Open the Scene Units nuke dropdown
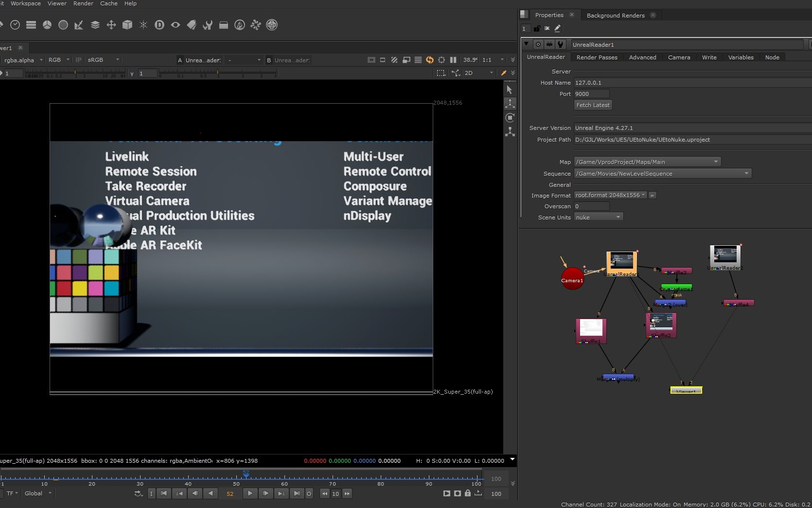 (x=599, y=217)
